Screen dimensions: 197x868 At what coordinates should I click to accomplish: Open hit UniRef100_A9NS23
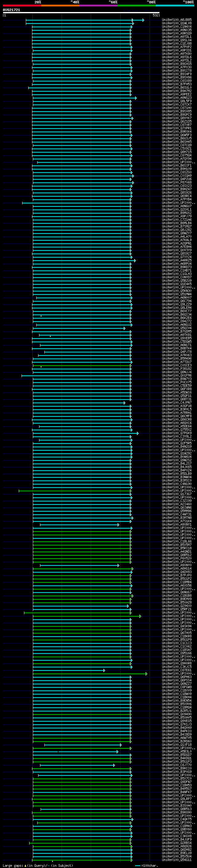tap(177, 98)
